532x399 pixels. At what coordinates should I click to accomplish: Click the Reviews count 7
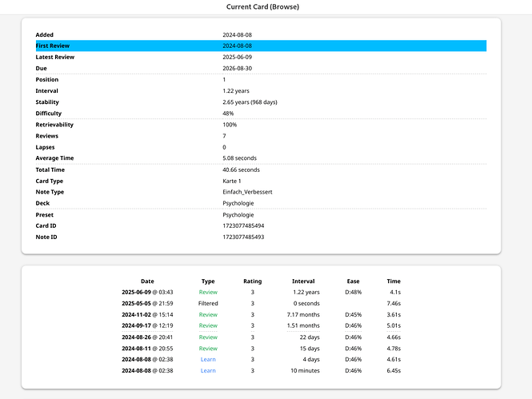(x=224, y=136)
